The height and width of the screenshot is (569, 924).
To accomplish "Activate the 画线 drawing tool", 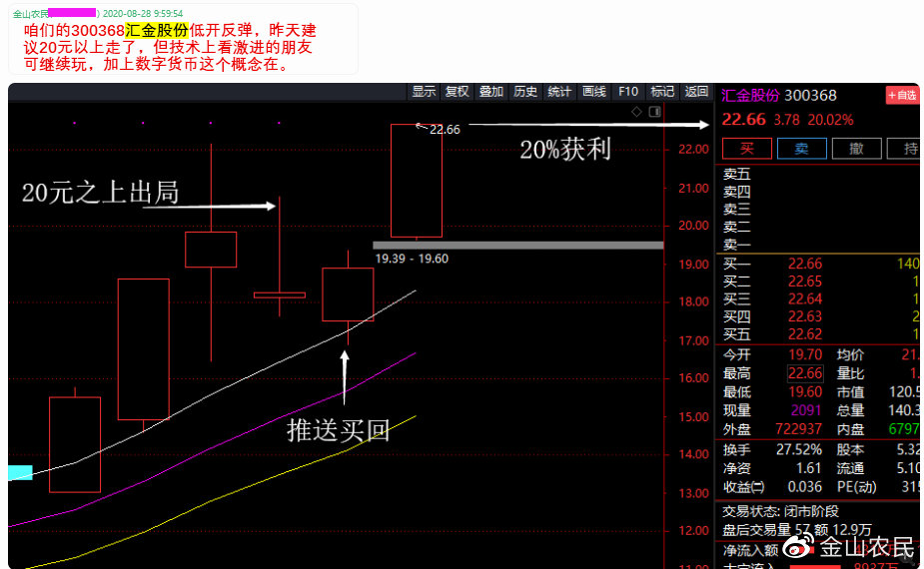I will 594,92.
